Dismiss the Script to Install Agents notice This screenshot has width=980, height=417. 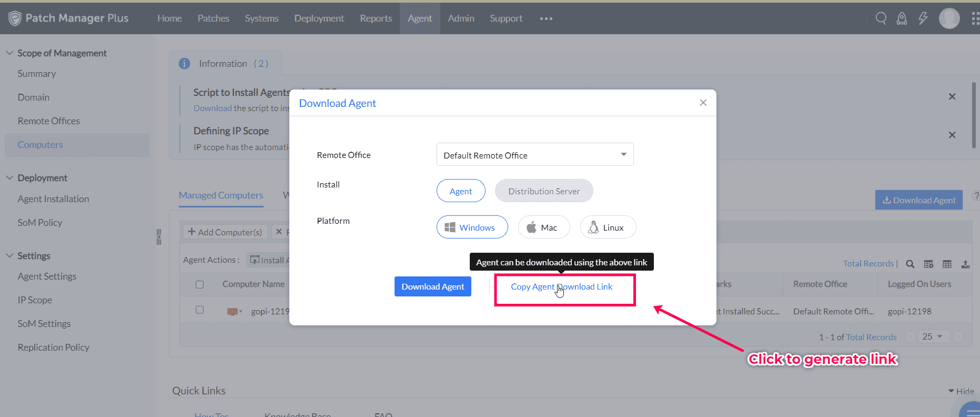pos(952,96)
